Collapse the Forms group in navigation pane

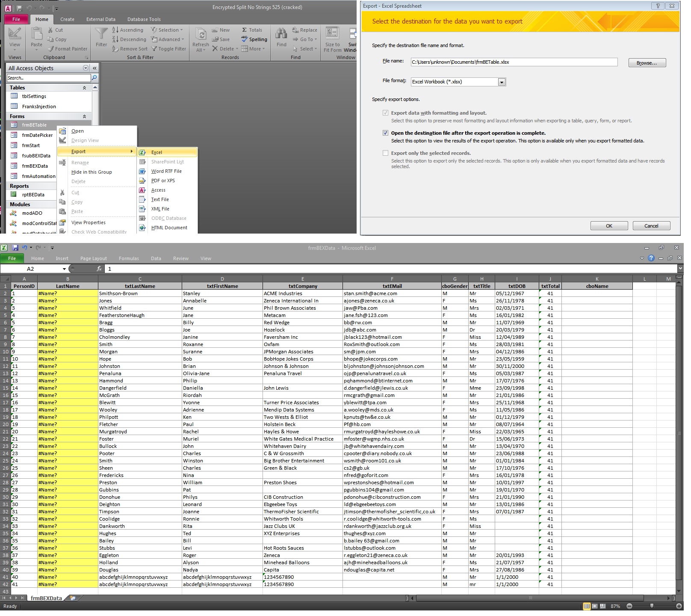click(x=84, y=116)
